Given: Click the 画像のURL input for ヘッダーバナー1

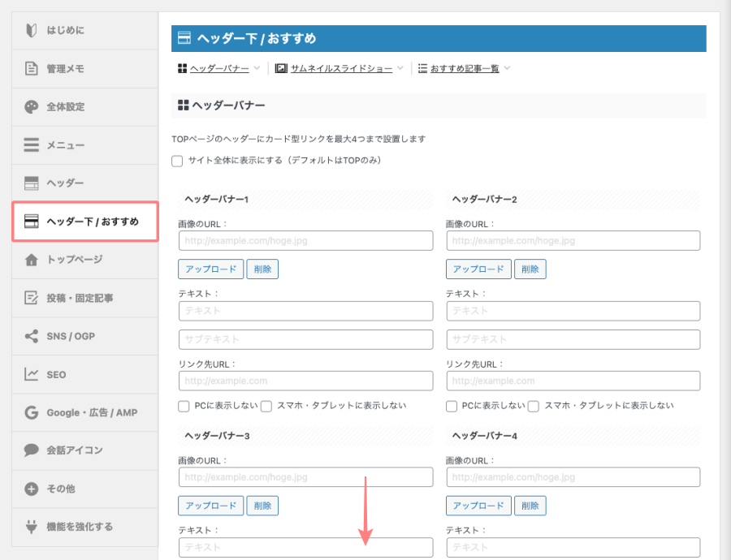Looking at the screenshot, I should pyautogui.click(x=305, y=240).
